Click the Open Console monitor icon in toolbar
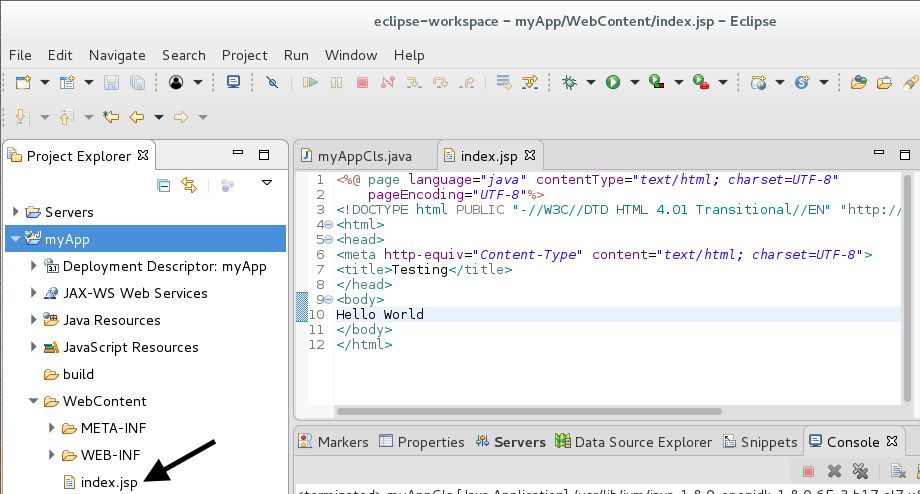Viewport: 920px width, 494px height. pyautogui.click(x=234, y=82)
